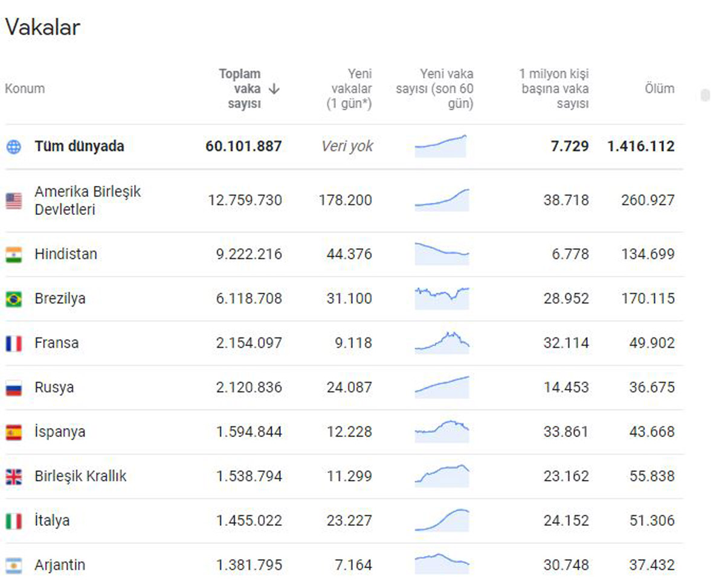This screenshot has height=588, width=725.
Task: Click the Argentina flag icon
Action: click(14, 566)
